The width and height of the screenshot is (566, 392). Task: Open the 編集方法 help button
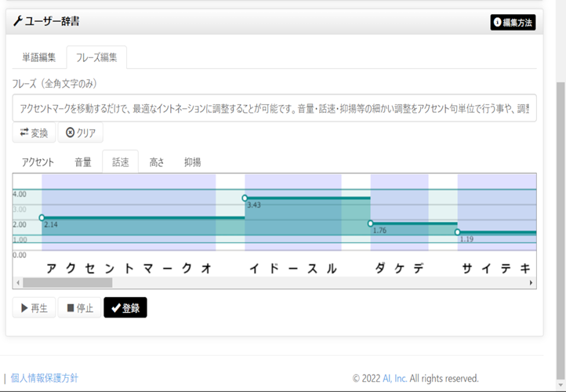point(513,23)
